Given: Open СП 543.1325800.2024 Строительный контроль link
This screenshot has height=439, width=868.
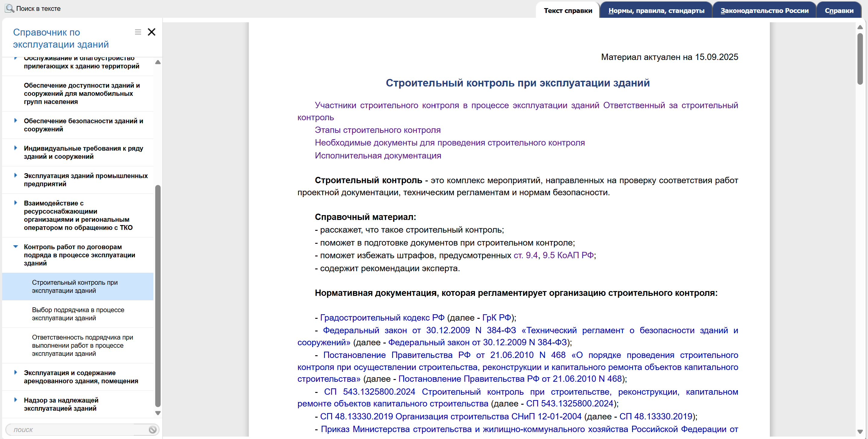Looking at the screenshot, I should (517, 397).
